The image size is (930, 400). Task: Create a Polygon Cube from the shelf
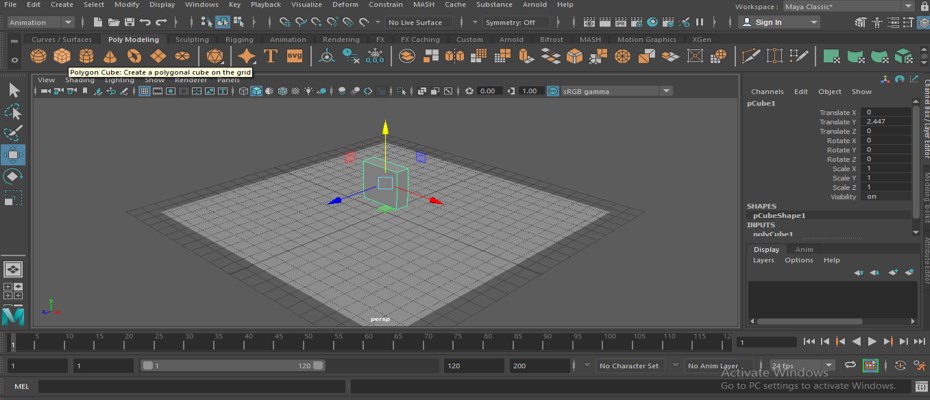coord(62,56)
